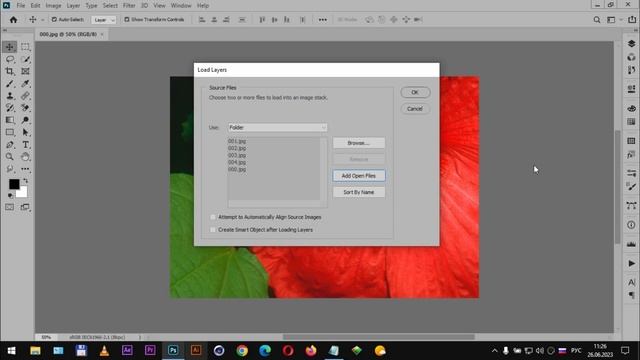Select the Hand tool
640x360 pixels.
pyautogui.click(x=25, y=157)
